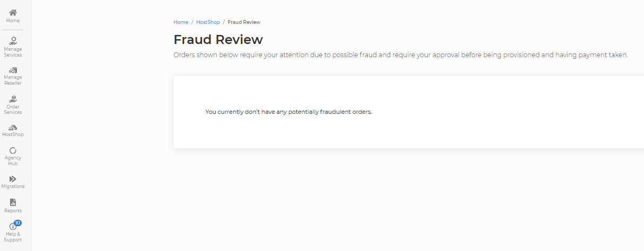The height and width of the screenshot is (251, 644).
Task: Click the Help & Support info icon
Action: 12,227
